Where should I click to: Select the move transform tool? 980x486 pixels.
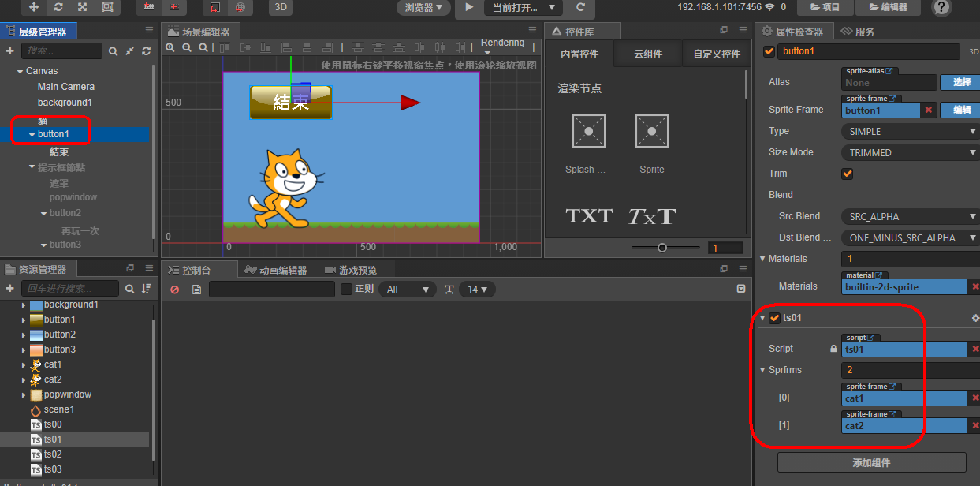point(34,7)
